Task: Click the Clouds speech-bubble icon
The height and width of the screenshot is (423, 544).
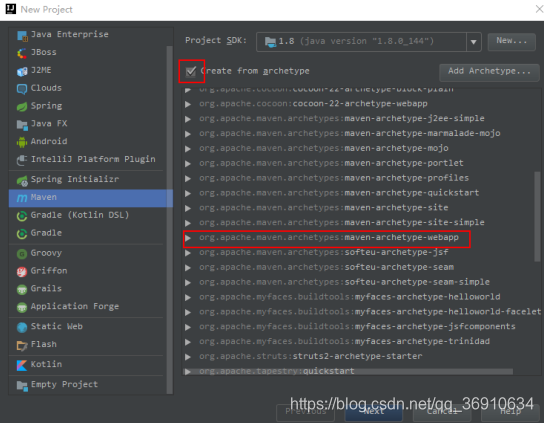Action: pos(22,89)
